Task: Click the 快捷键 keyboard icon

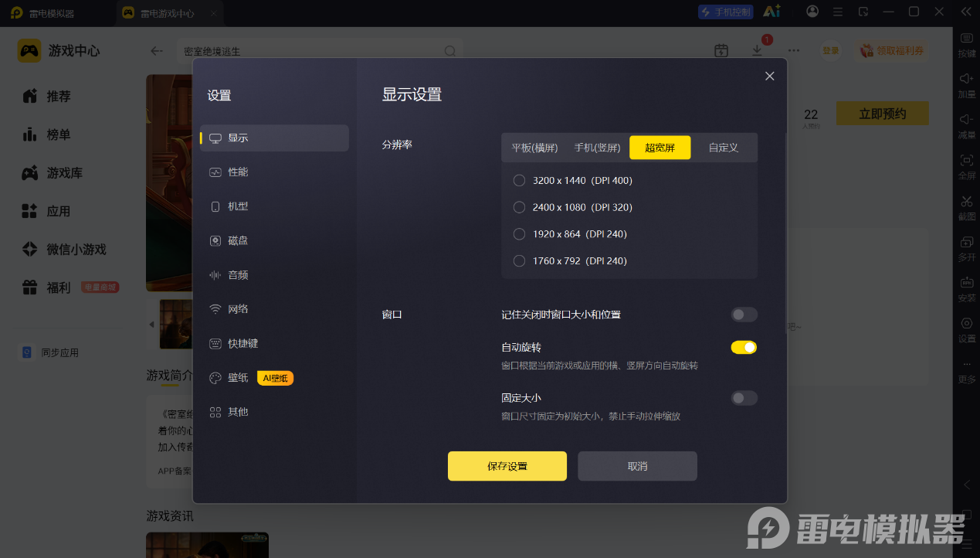Action: (x=215, y=343)
